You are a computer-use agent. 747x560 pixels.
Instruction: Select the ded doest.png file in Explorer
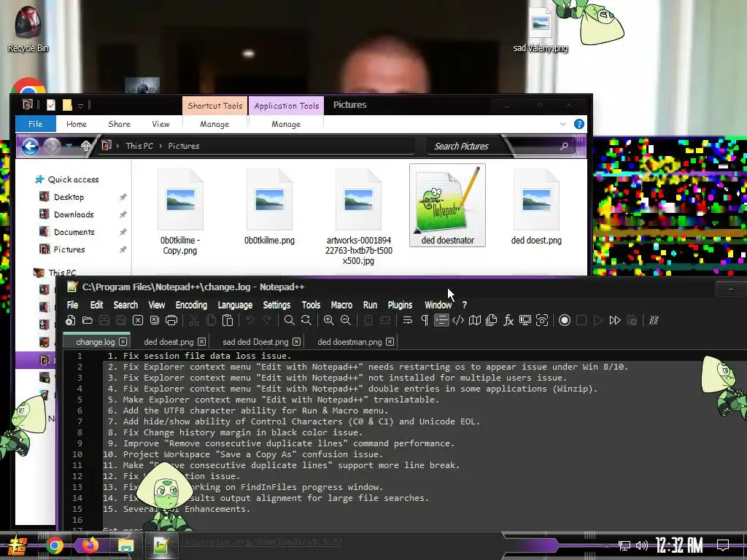coord(536,208)
